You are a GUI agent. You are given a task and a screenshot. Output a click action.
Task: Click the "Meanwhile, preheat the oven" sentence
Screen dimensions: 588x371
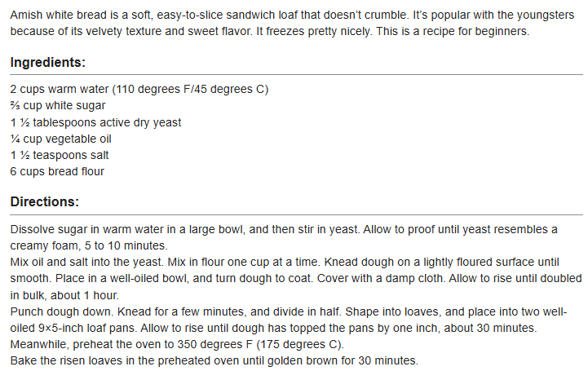(177, 344)
